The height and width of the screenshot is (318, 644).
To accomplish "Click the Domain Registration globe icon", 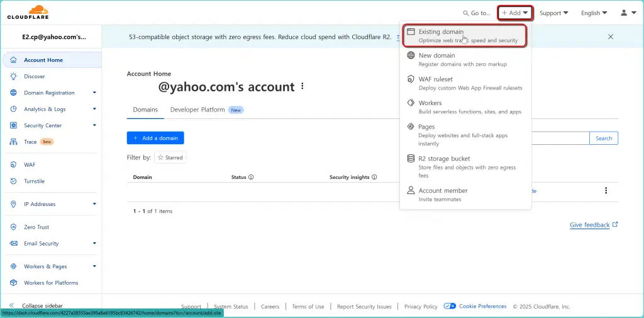I will [x=14, y=93].
